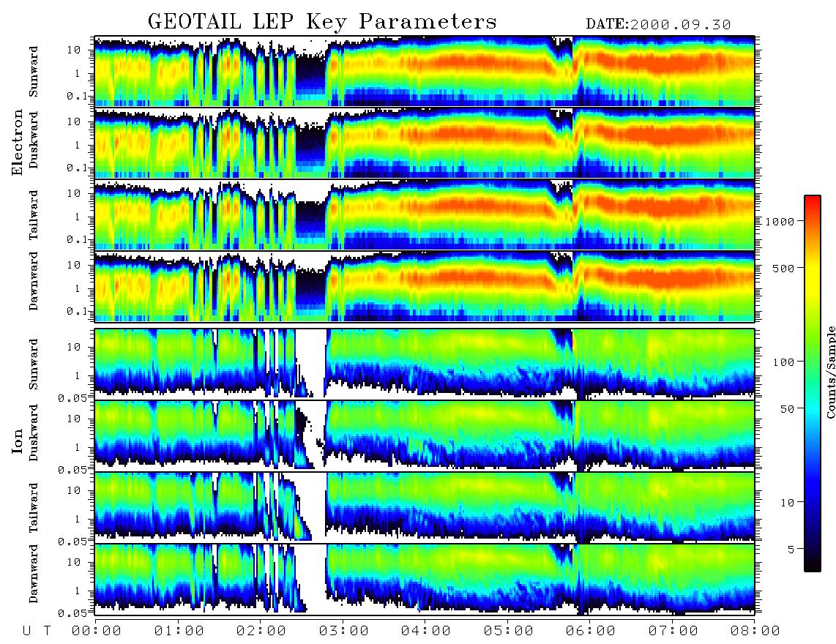Select the Electron "Sunward" axis label
Screen dimensions: 836x644
pyautogui.click(x=34, y=72)
